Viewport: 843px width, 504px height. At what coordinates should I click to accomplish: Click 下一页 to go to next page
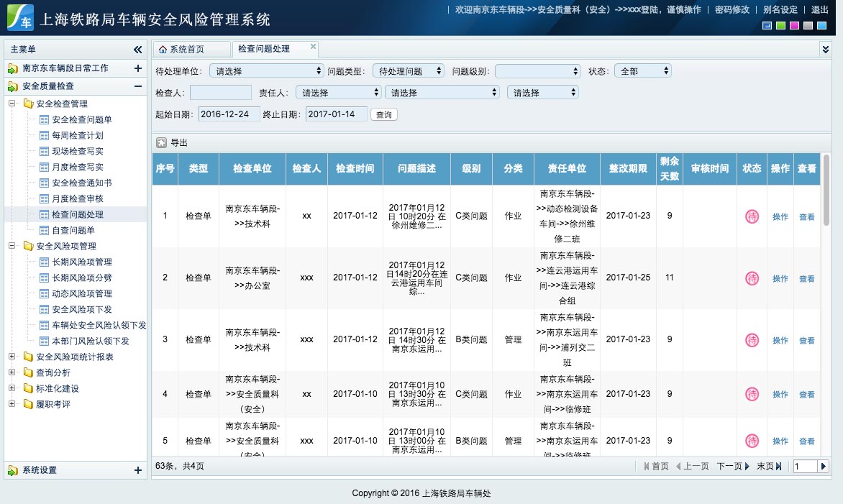732,467
